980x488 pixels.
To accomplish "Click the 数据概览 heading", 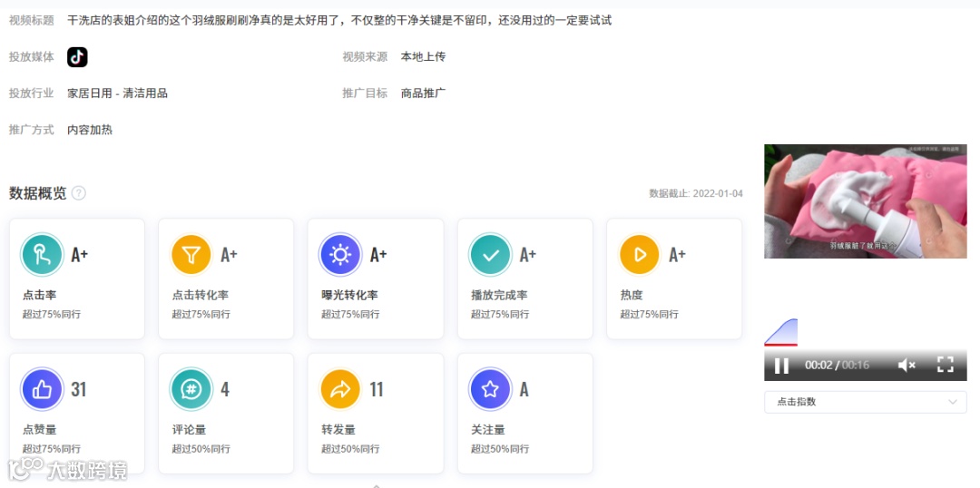I will [37, 193].
